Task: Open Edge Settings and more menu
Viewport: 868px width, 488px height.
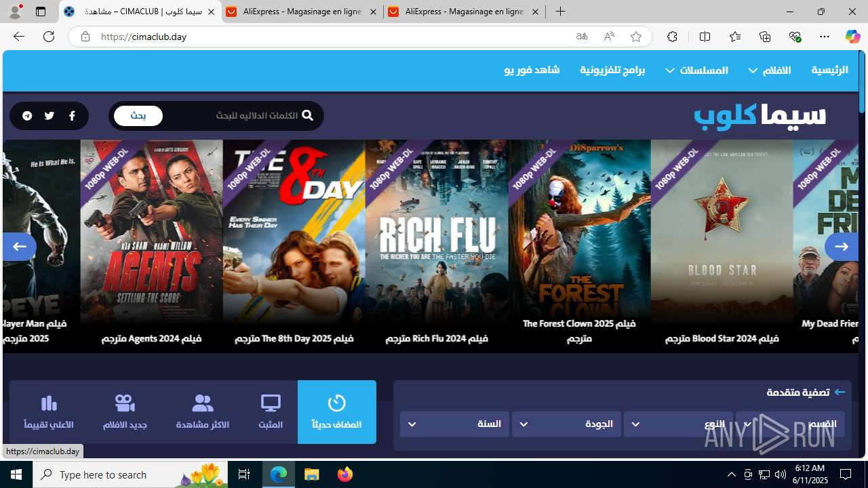Action: (825, 37)
